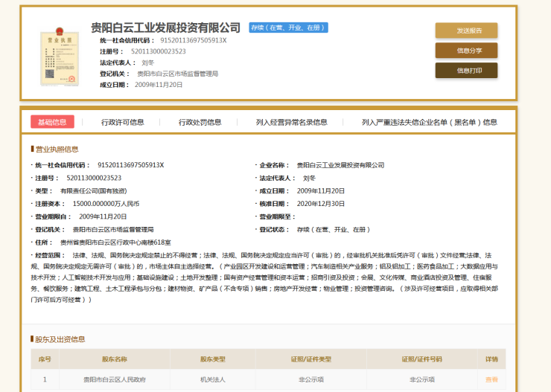Click the 股东及出资信息 section heading

(x=60, y=339)
